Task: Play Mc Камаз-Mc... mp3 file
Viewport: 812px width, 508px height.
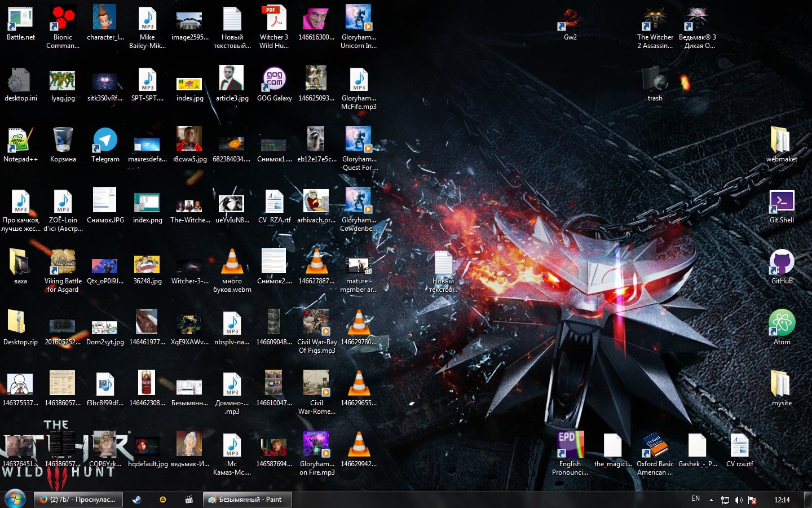Action: 232,454
